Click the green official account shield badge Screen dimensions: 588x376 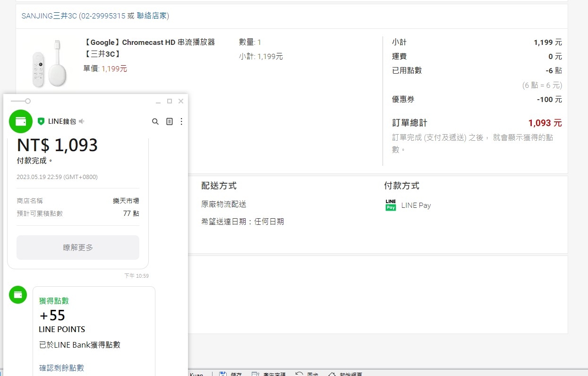(x=41, y=121)
